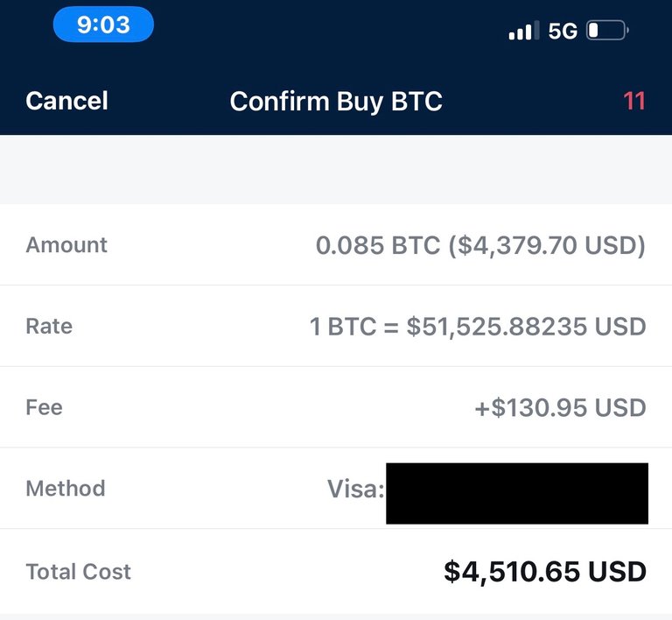Screen dimensions: 672x620
Task: Tap the 5G network indicator
Action: [x=563, y=31]
